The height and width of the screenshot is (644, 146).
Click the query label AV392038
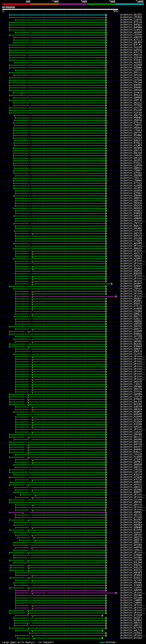[8, 8]
